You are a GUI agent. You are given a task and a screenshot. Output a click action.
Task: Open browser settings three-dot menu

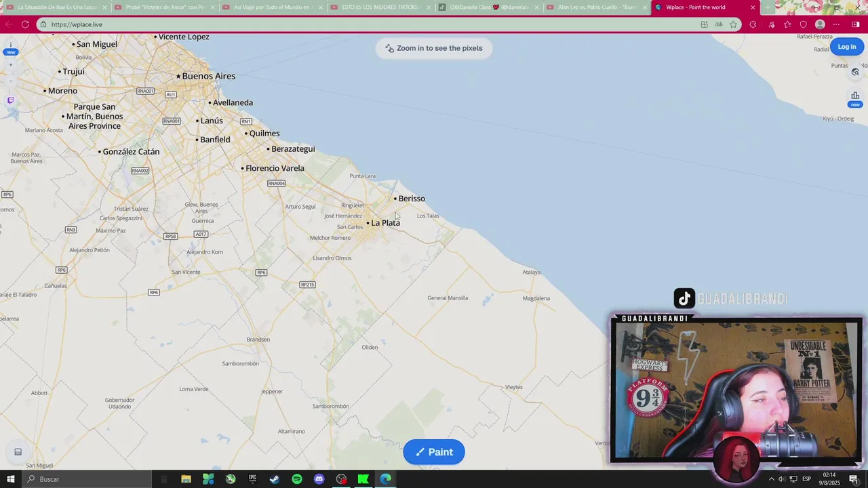click(836, 24)
